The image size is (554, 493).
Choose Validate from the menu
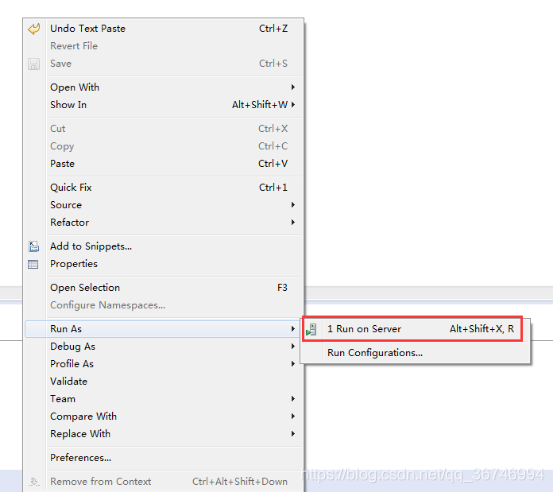[163, 381]
